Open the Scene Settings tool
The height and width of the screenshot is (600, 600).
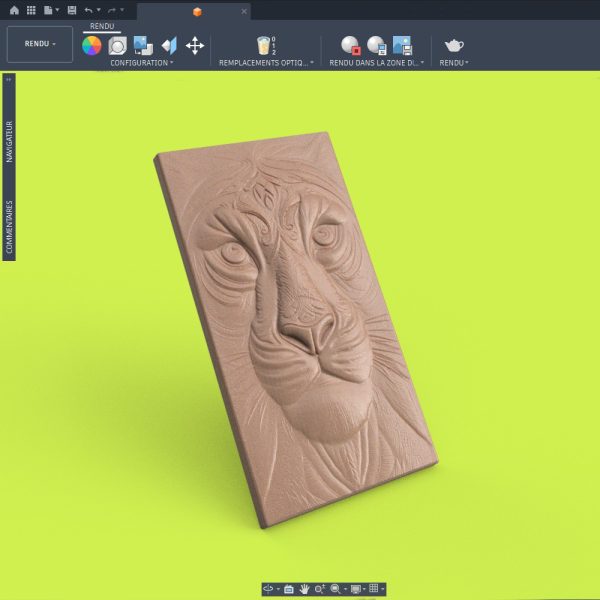tap(117, 46)
